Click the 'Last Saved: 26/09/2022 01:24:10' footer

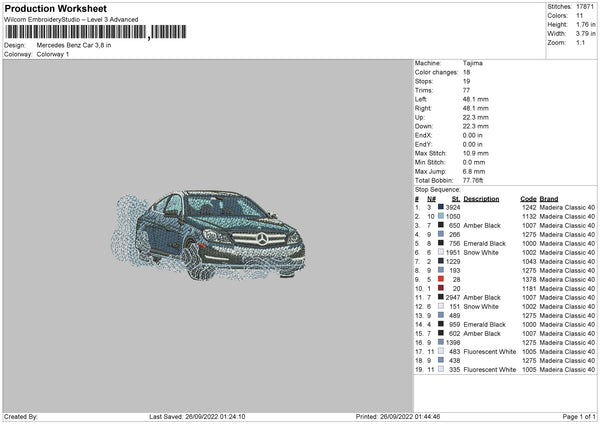(197, 417)
